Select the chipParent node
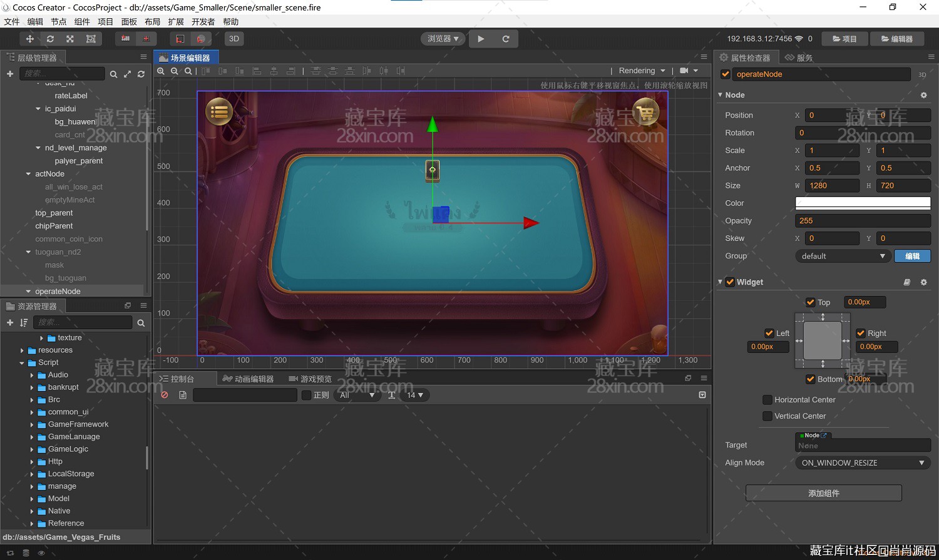Image resolution: width=939 pixels, height=560 pixels. click(54, 226)
